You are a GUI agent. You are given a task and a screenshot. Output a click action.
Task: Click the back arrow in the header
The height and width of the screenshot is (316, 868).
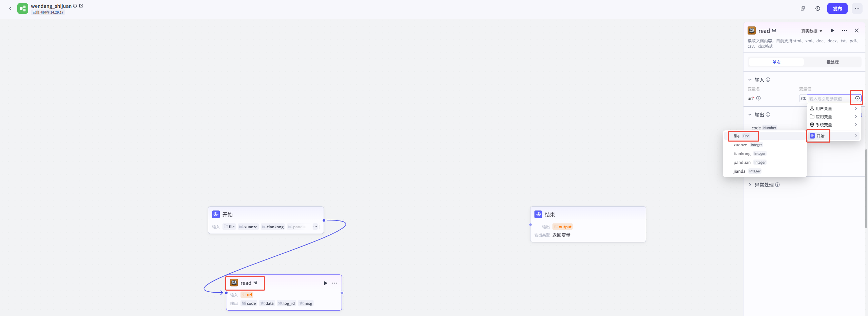[x=10, y=8]
